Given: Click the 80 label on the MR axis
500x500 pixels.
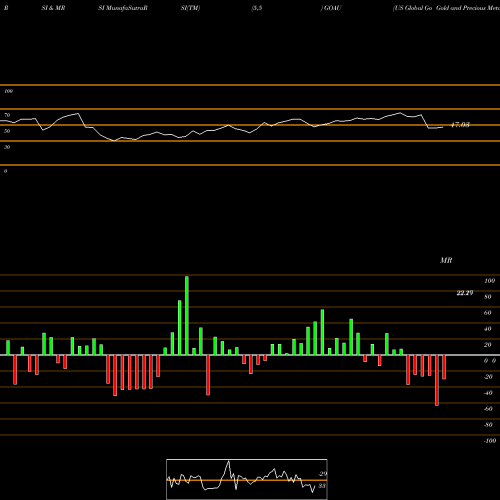Looking at the screenshot, I should point(488,297).
